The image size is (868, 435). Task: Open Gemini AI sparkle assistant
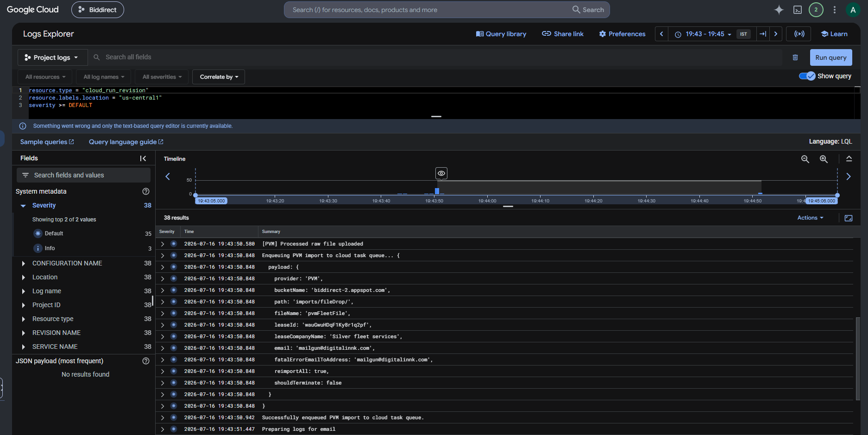point(779,10)
